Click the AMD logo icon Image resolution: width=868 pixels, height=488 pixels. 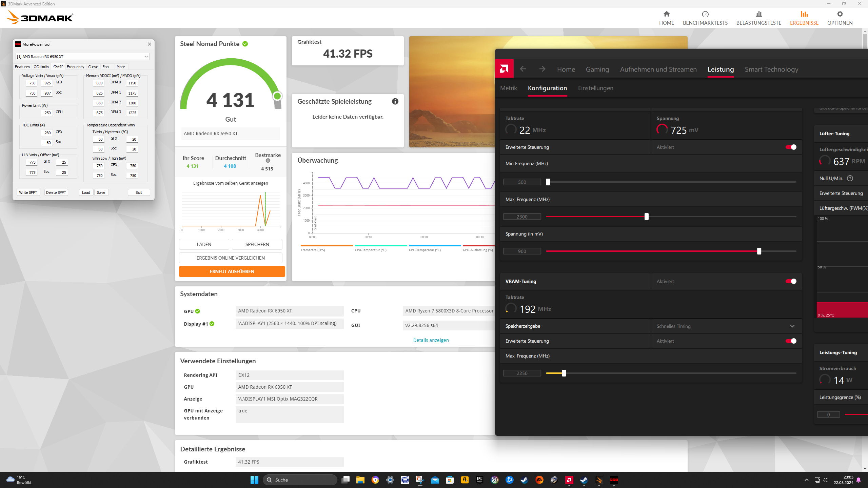point(504,69)
